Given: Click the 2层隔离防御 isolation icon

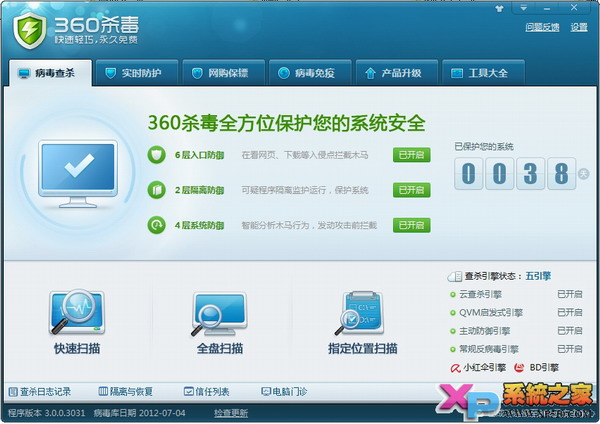Looking at the screenshot, I should click(x=156, y=190).
